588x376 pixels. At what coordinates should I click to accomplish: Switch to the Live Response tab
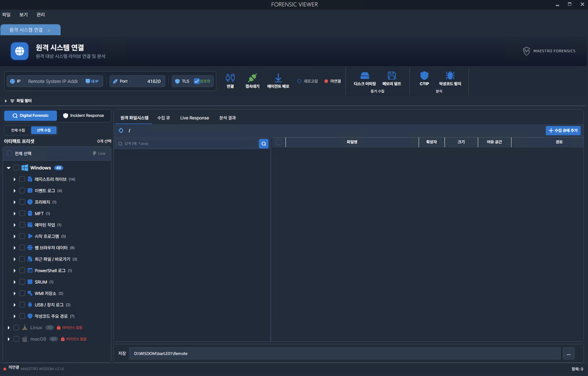[194, 118]
